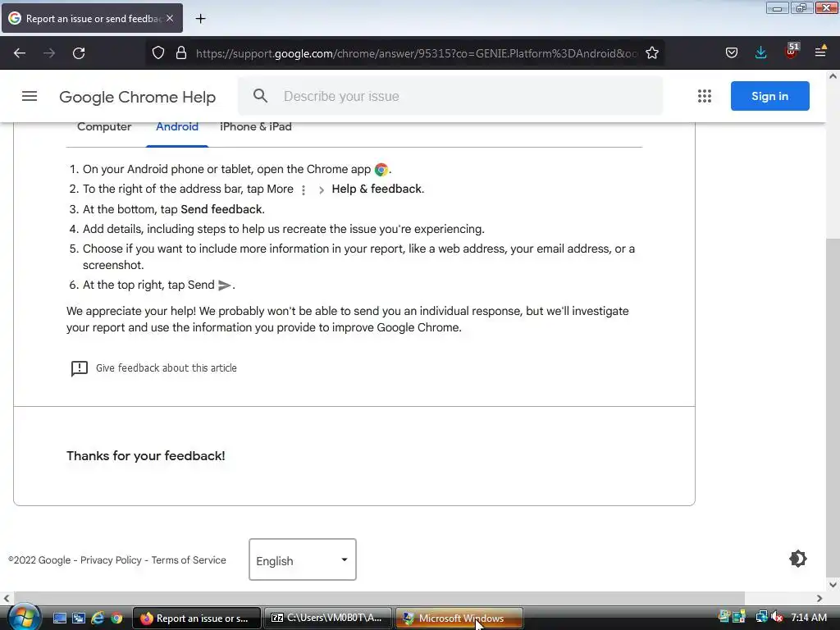840x630 pixels.
Task: Open Windows Start menu
Action: (x=24, y=617)
